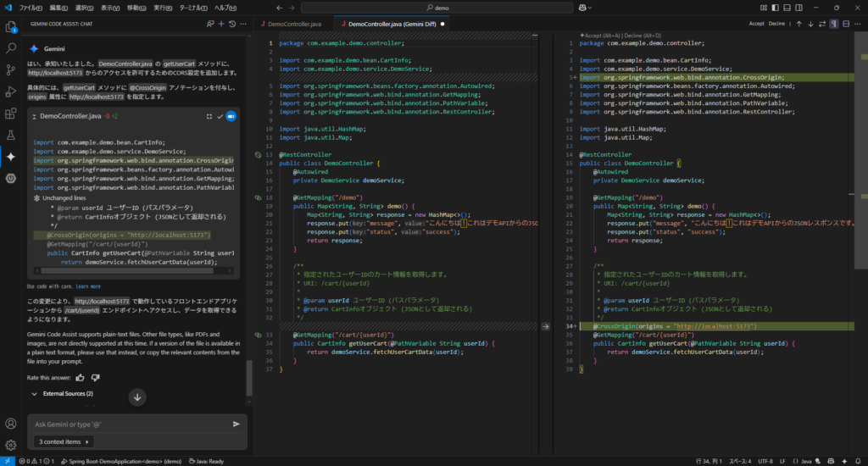
Task: Click Spring Boot-DemoApplication status bar item
Action: [121, 461]
